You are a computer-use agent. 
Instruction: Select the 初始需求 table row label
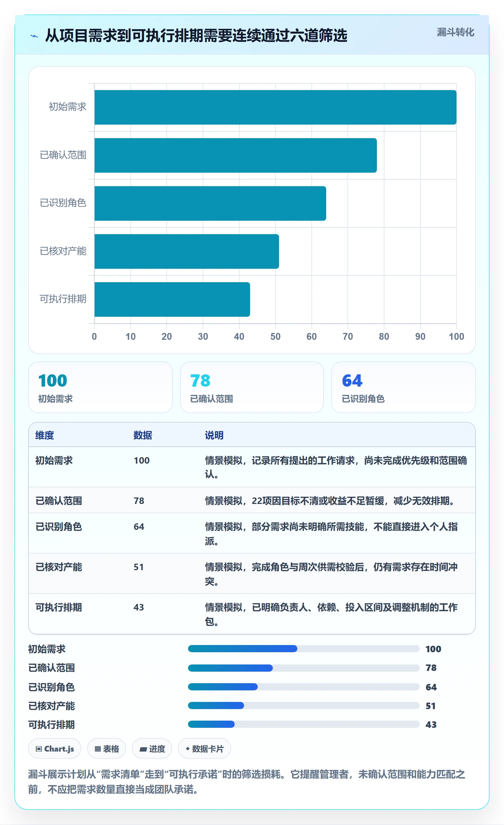pyautogui.click(x=54, y=460)
